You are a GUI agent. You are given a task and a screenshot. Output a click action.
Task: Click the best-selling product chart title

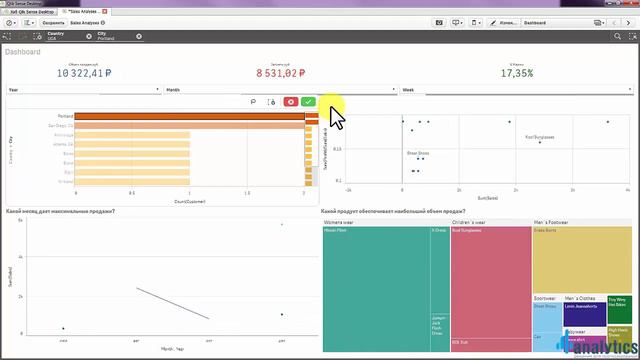click(393, 211)
